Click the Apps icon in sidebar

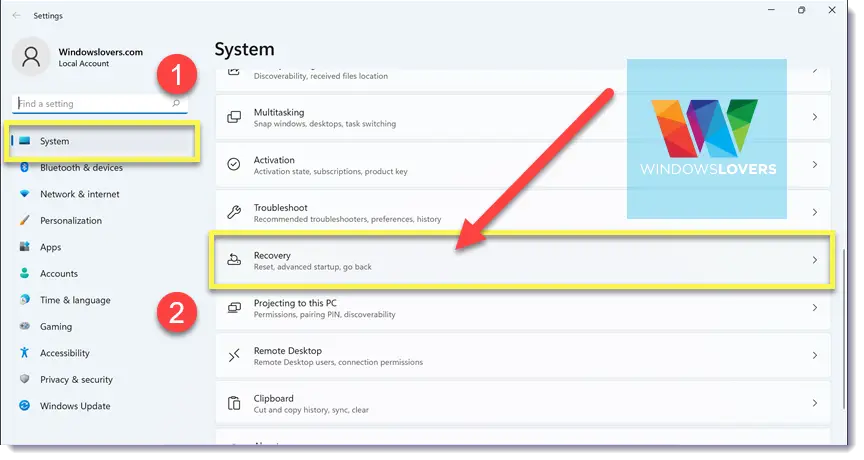[24, 246]
